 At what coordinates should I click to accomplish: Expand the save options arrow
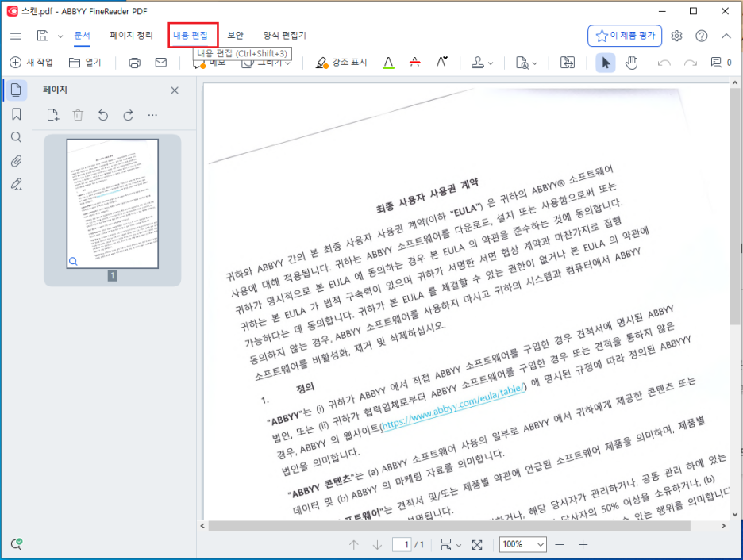click(60, 36)
